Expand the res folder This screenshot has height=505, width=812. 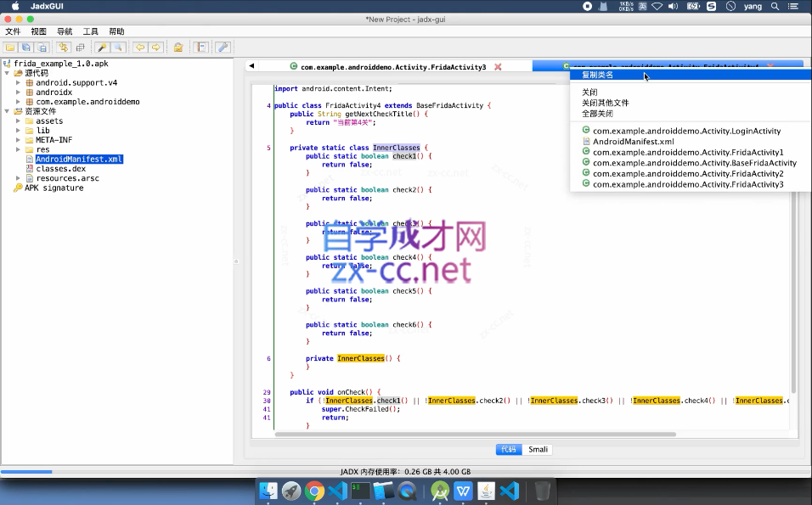coord(18,149)
